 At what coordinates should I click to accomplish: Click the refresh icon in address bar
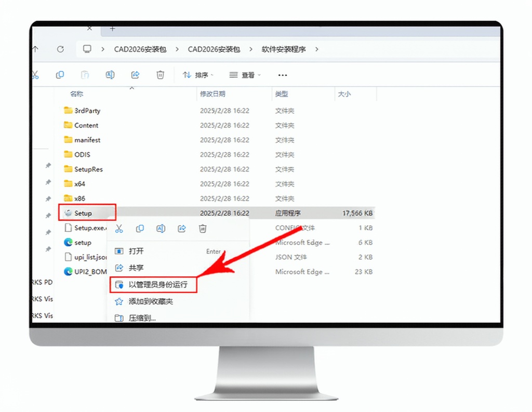tap(60, 49)
